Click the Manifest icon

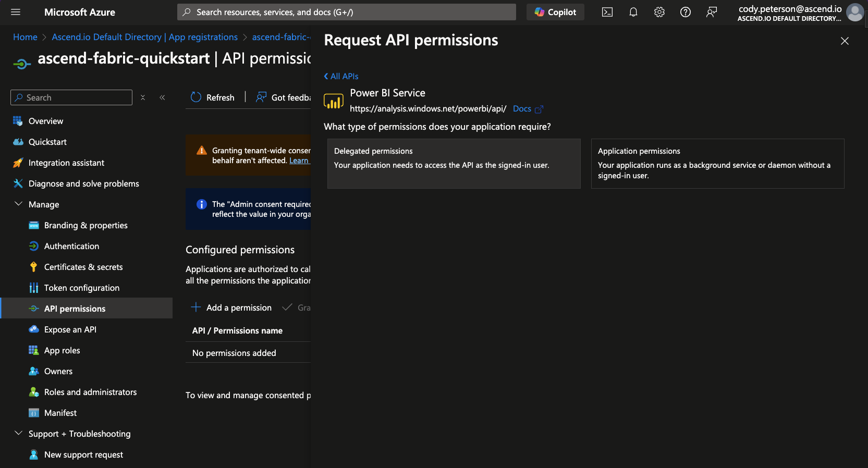(33, 413)
